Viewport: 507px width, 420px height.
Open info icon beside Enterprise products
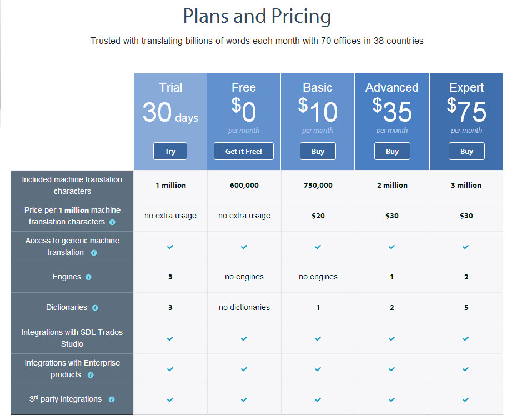coord(91,375)
